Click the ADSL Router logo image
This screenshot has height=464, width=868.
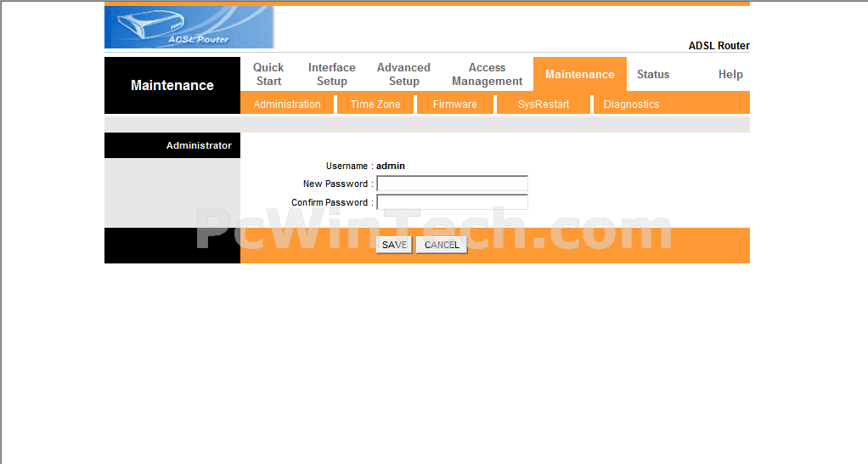(189, 27)
